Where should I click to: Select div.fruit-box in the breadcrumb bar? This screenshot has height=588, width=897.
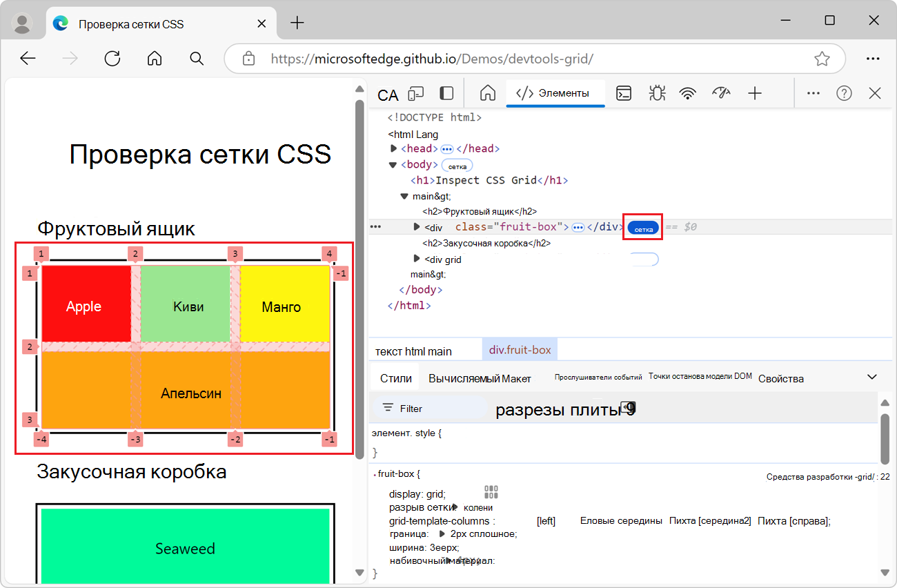(520, 350)
